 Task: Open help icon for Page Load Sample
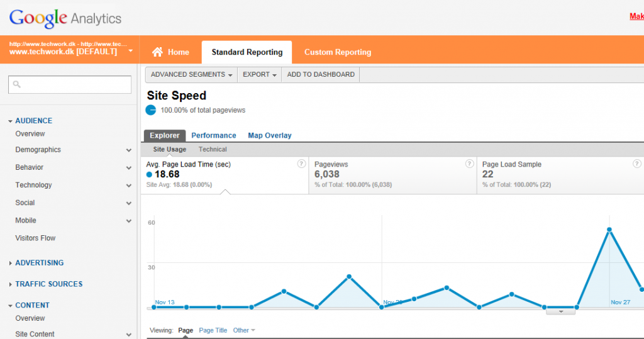point(637,164)
